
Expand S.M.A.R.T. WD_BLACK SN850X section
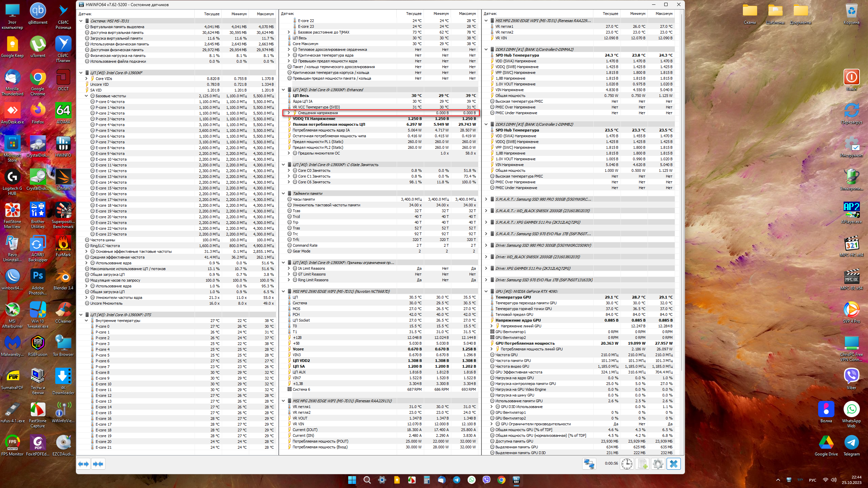pos(486,211)
